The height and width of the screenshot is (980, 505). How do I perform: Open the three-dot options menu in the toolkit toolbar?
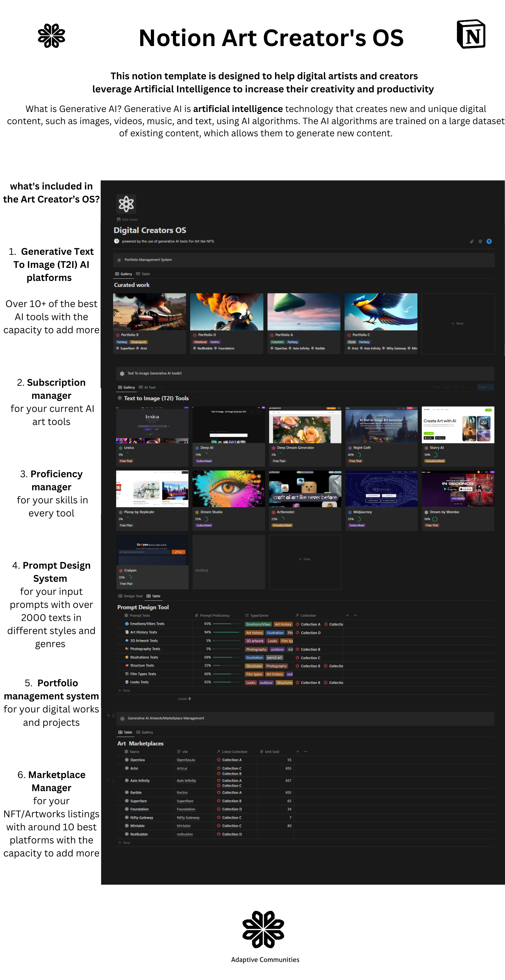click(471, 387)
